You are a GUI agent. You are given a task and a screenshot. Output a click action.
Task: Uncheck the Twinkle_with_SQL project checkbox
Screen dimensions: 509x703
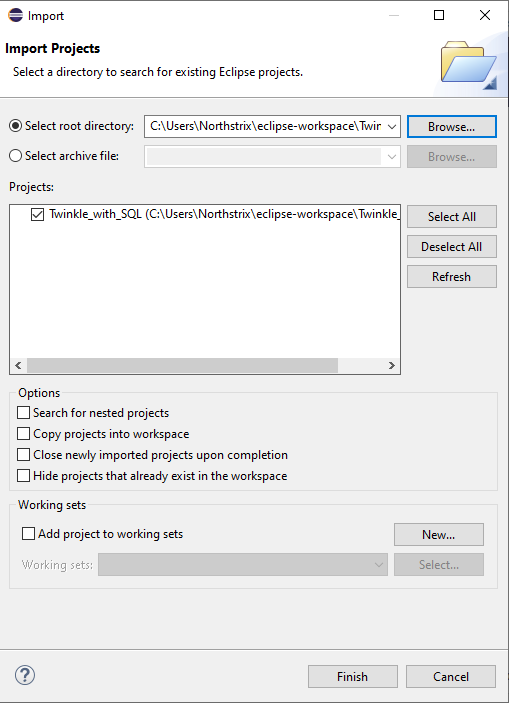point(37,214)
